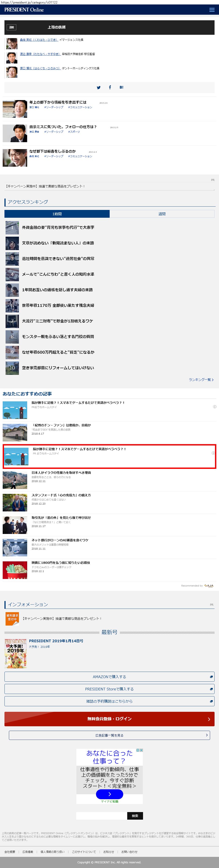Click 雑誌の予約購読はこちらから button
219x868 pixels.
[x=110, y=701]
